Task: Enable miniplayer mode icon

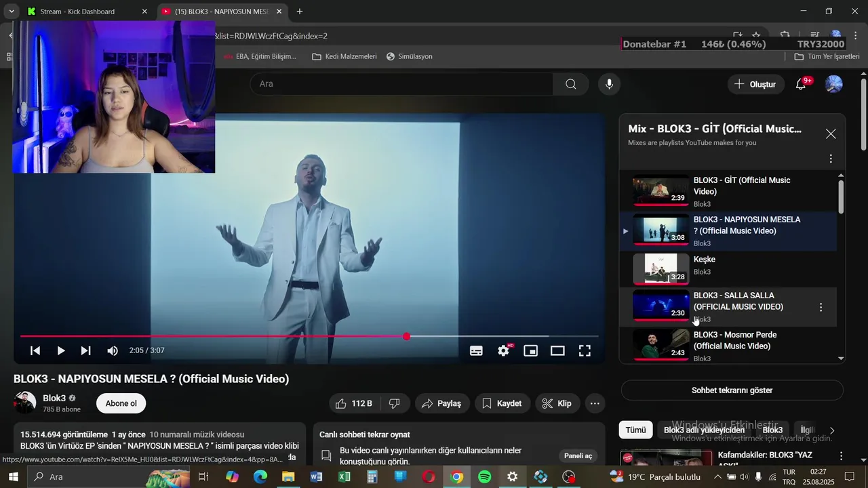Action: pos(530,350)
